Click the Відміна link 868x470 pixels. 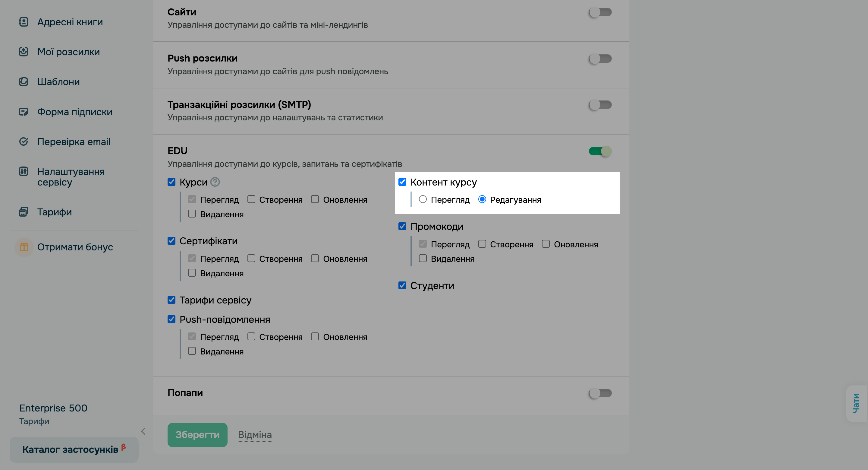(255, 435)
